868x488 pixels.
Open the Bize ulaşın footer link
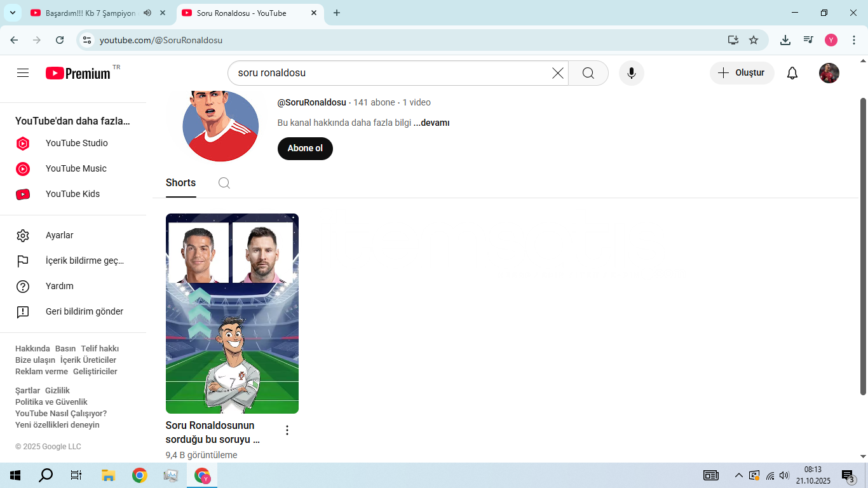point(35,360)
